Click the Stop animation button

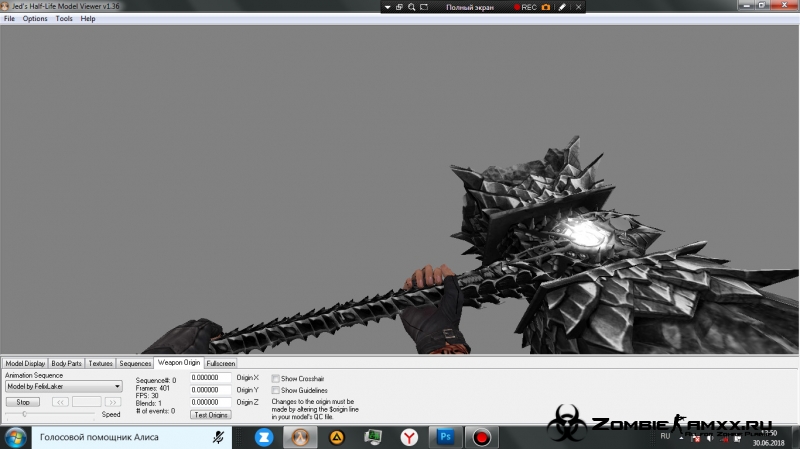(x=23, y=402)
